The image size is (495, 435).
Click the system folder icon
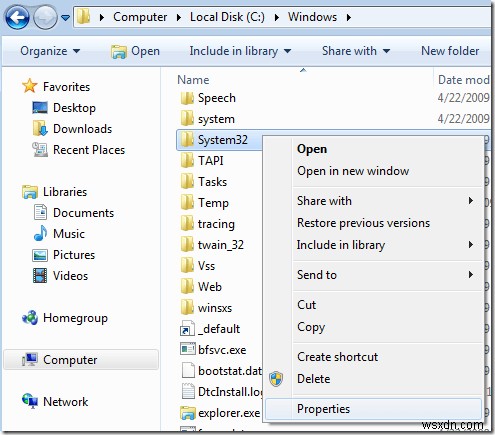187,119
